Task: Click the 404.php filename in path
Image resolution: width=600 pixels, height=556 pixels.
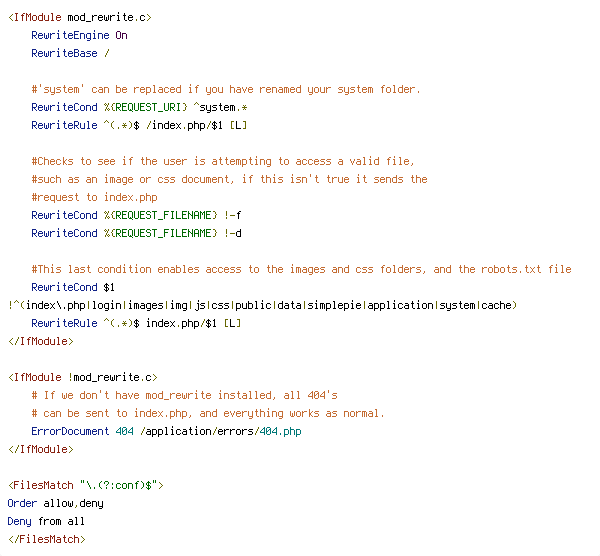Action: click(280, 431)
